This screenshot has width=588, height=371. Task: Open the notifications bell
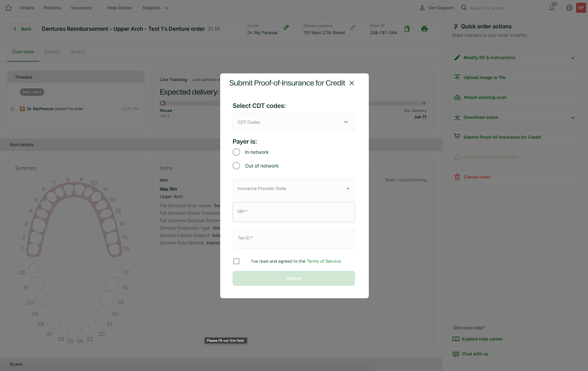tap(552, 8)
